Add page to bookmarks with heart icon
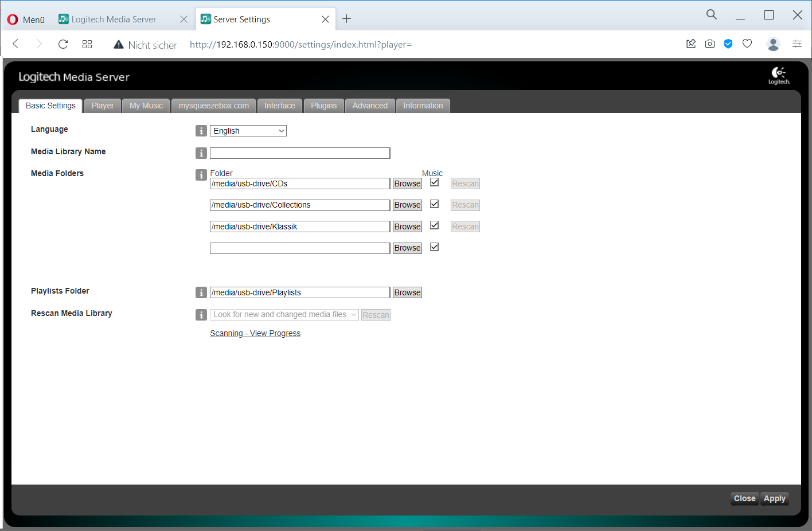This screenshot has width=812, height=531. click(747, 44)
